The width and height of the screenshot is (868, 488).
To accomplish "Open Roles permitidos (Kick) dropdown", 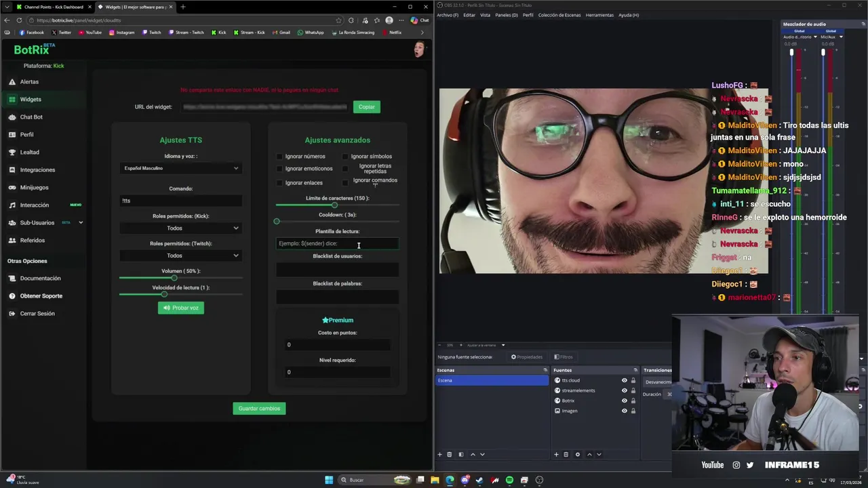I will 181,228.
